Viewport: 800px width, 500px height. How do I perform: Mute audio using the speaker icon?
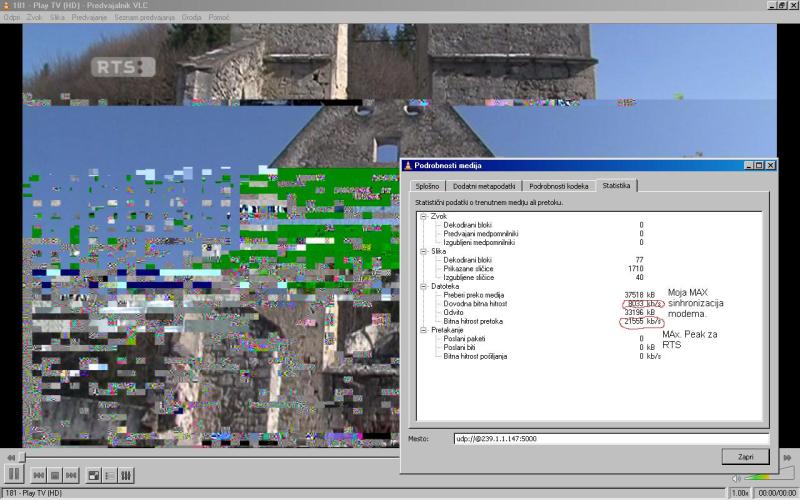[737, 477]
